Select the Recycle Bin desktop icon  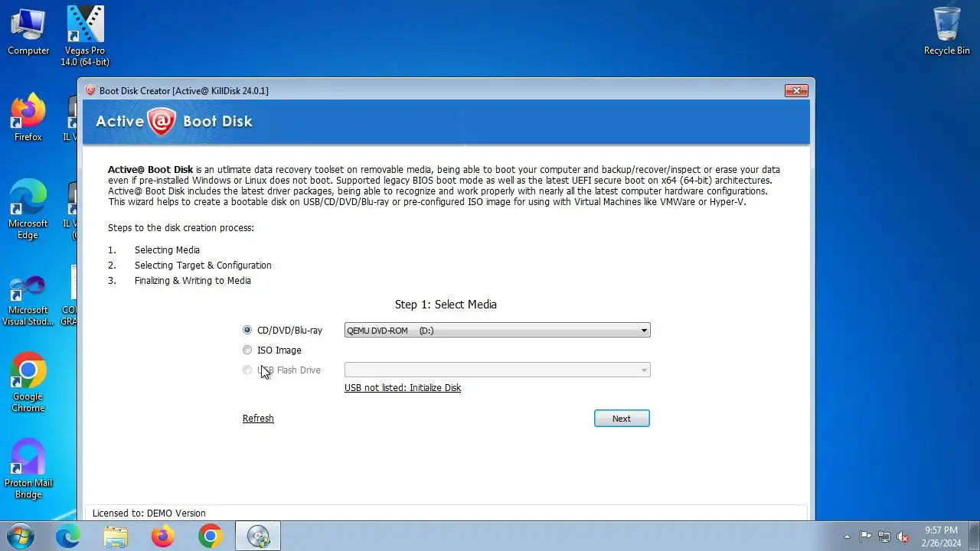[947, 31]
